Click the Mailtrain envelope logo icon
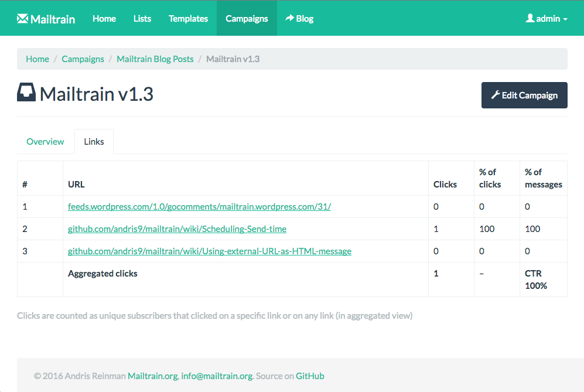Screen dimensions: 584x392 pos(22,18)
